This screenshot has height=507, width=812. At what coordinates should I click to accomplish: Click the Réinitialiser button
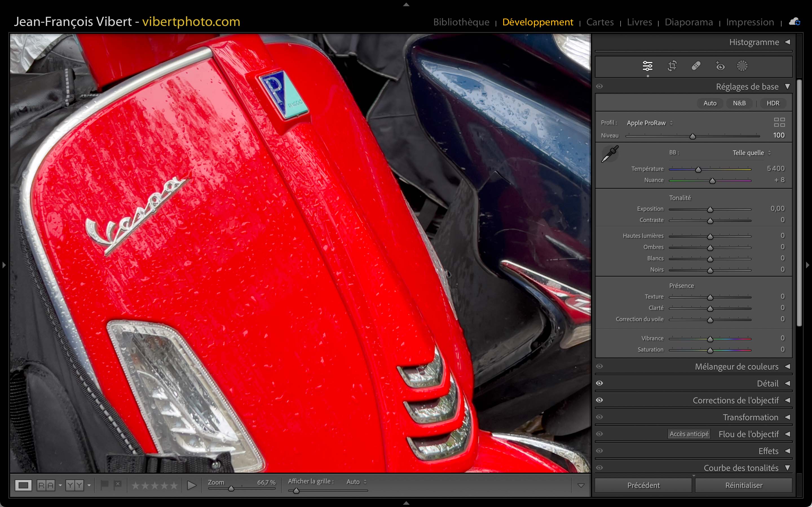(743, 485)
